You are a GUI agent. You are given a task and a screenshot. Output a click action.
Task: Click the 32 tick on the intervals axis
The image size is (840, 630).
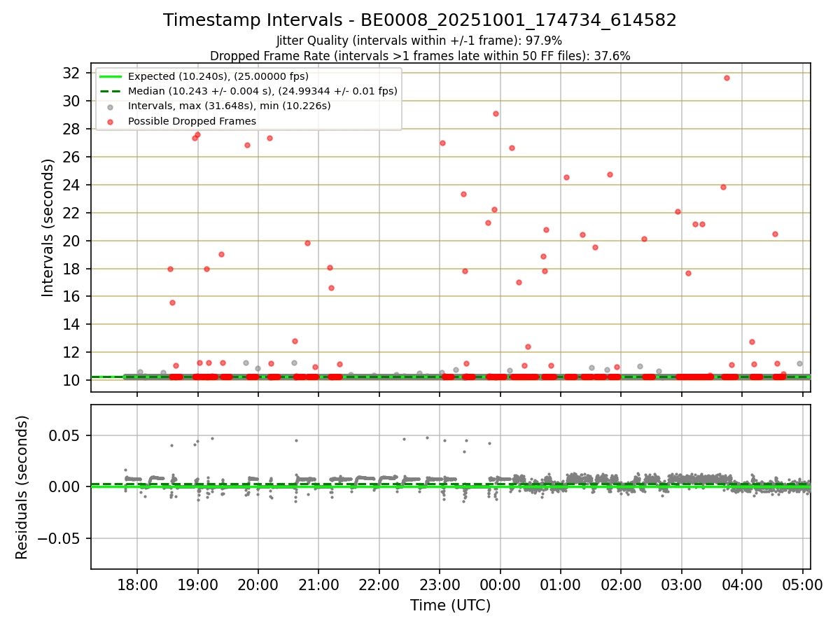tap(76, 73)
